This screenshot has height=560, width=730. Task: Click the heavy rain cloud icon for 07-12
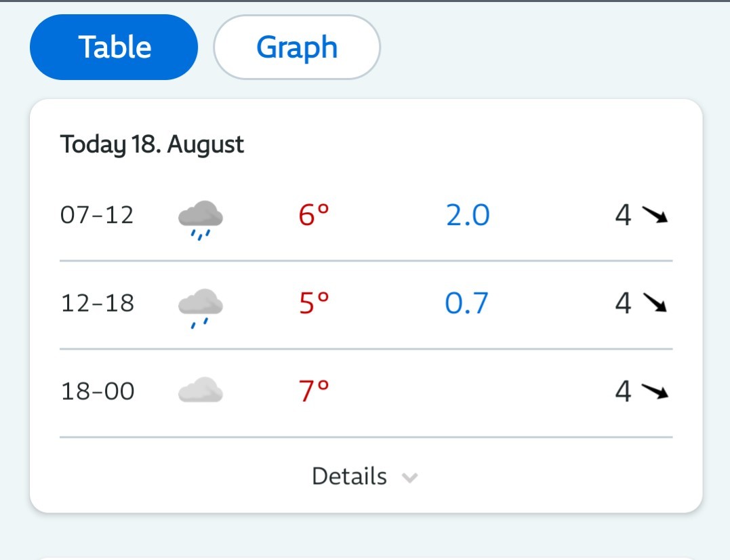click(201, 220)
